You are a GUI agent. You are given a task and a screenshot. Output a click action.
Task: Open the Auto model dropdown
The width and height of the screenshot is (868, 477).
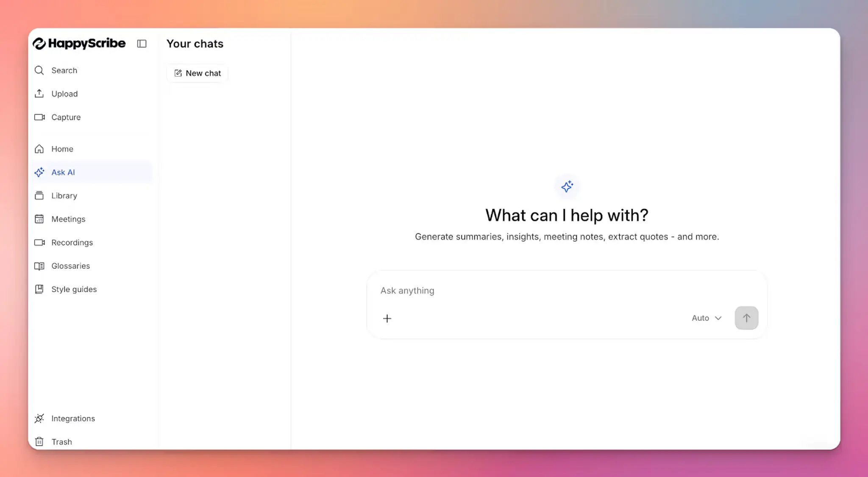705,318
